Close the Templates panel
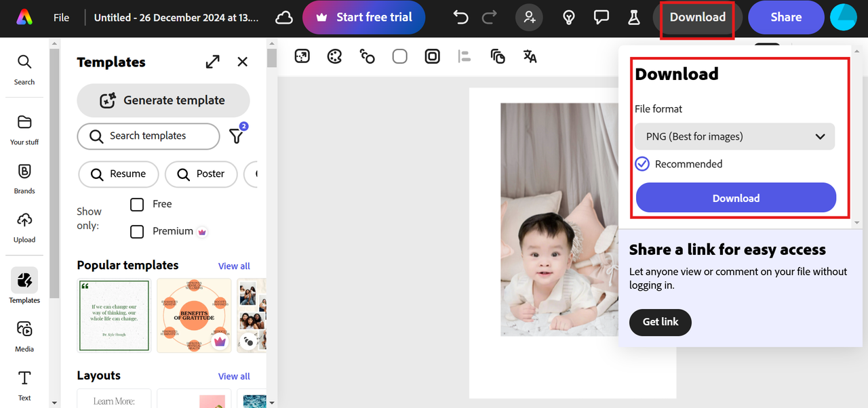 pos(243,62)
